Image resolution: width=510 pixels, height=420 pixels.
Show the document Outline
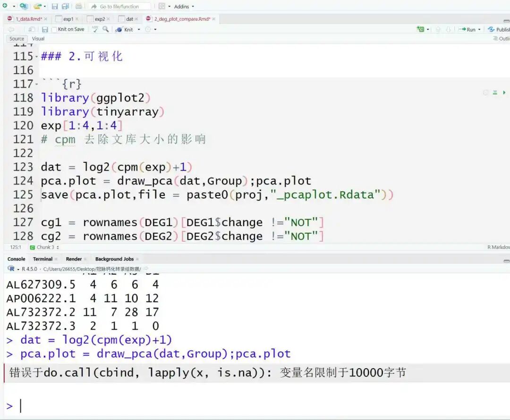(x=501, y=39)
